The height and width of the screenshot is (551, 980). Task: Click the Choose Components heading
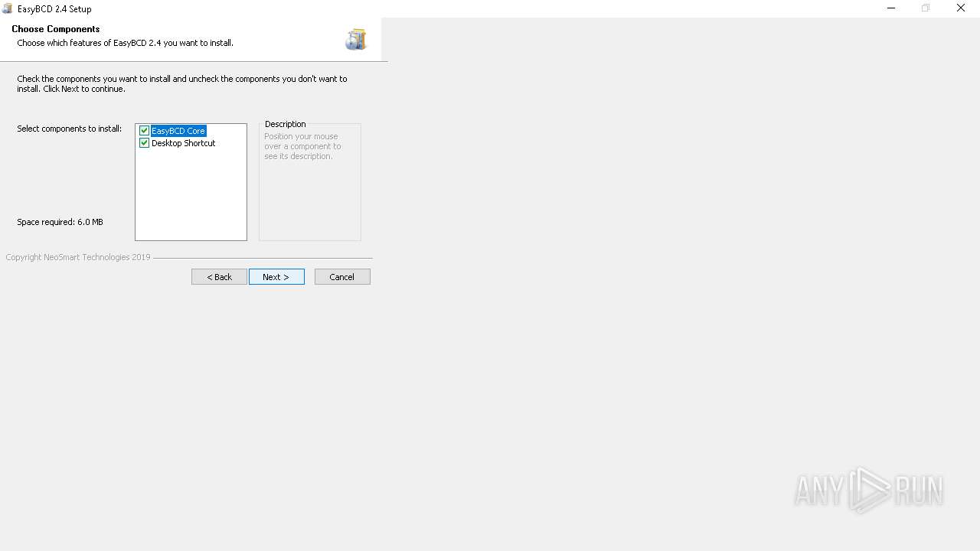pyautogui.click(x=55, y=29)
